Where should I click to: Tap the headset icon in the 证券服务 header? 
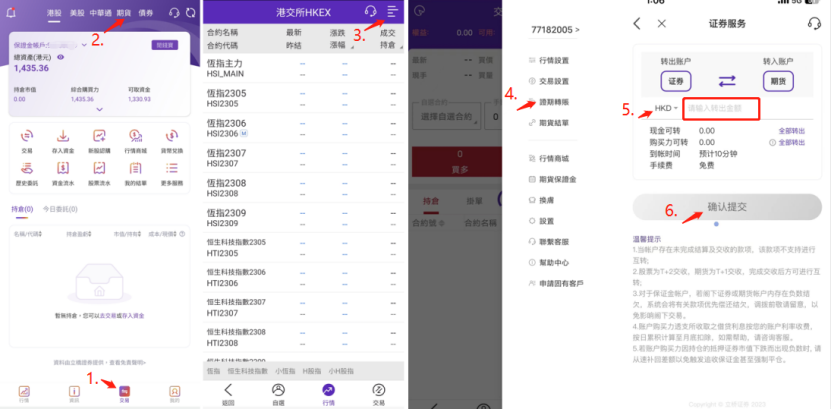coord(814,23)
